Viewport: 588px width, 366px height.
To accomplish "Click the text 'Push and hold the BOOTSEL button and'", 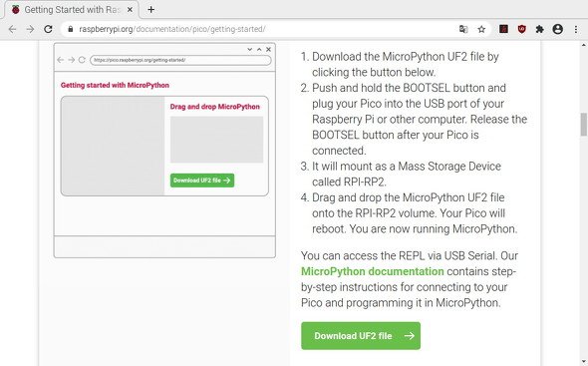I will [x=410, y=88].
